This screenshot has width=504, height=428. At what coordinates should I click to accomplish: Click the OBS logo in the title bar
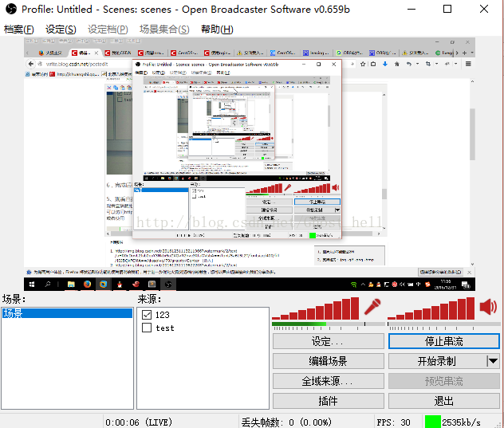click(11, 9)
